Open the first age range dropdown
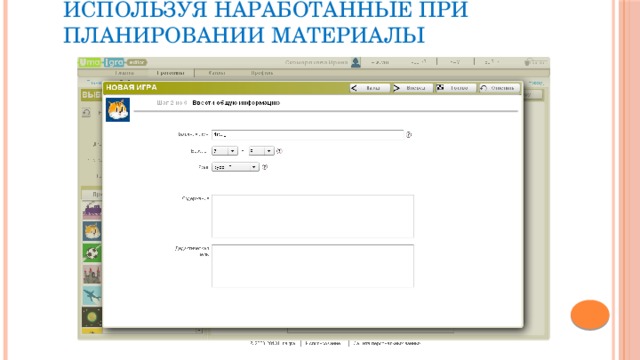This screenshot has width=640, height=360. 224,151
